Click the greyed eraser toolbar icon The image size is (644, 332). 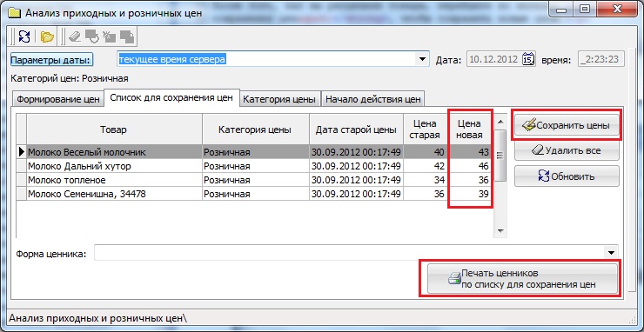pos(75,37)
